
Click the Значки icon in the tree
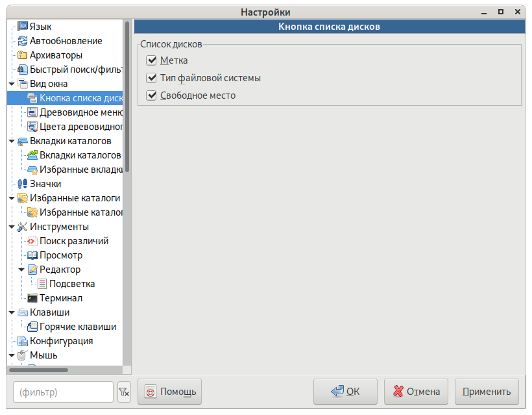click(x=22, y=184)
